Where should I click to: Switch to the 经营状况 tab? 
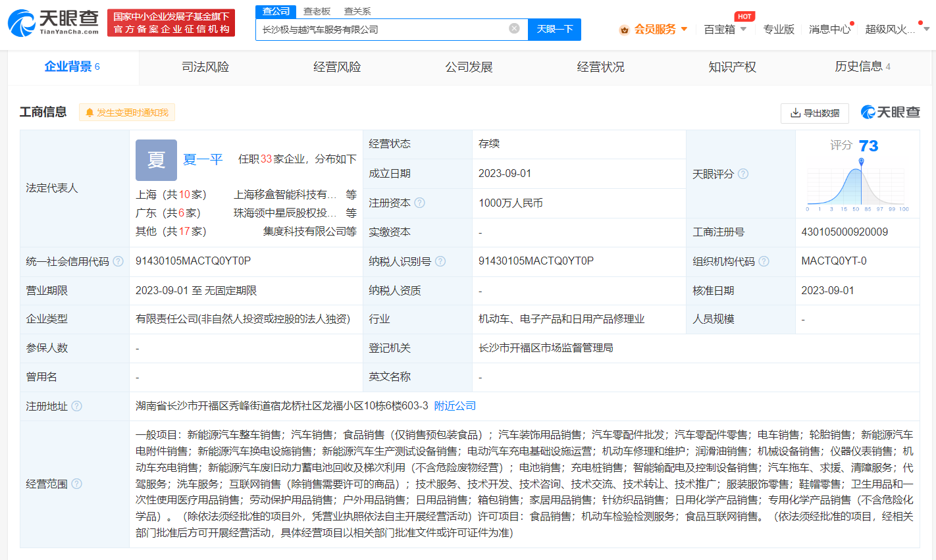[x=600, y=66]
